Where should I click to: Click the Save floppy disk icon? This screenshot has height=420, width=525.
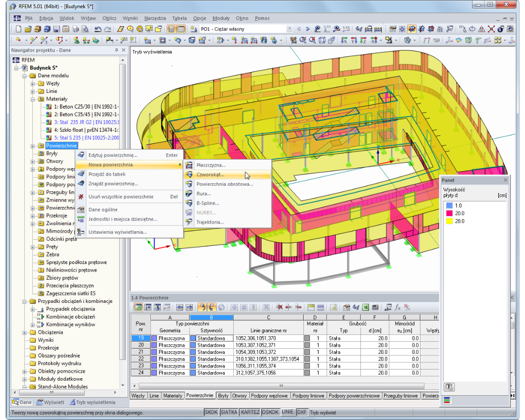(57, 29)
